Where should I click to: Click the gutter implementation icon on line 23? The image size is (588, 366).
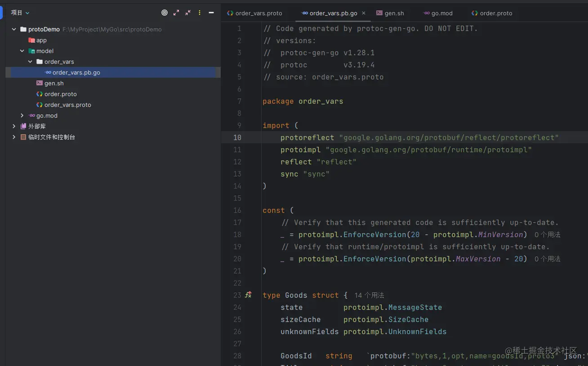[x=248, y=295]
